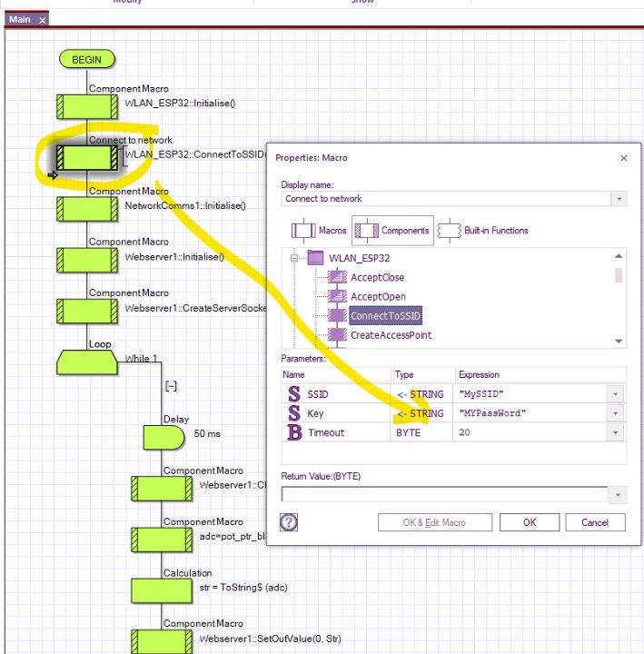
Task: Select the Calculation block for ToString
Action: pyautogui.click(x=163, y=590)
